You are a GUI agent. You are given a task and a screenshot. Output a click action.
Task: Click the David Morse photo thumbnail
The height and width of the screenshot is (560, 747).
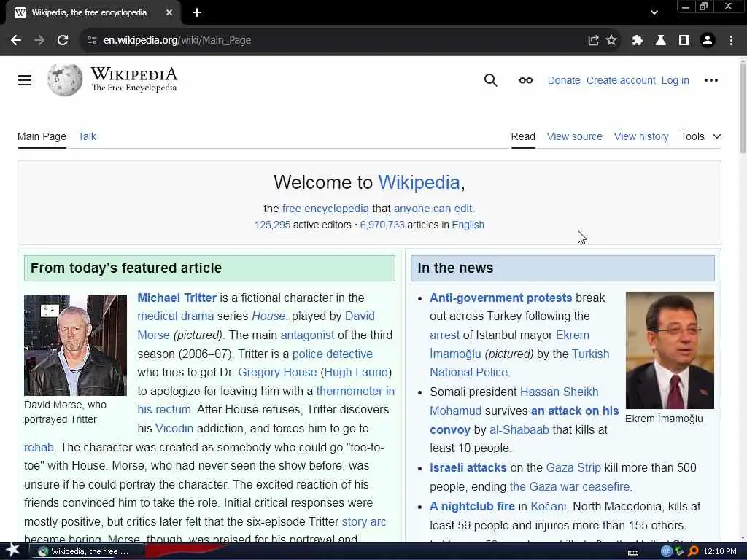[x=75, y=345]
